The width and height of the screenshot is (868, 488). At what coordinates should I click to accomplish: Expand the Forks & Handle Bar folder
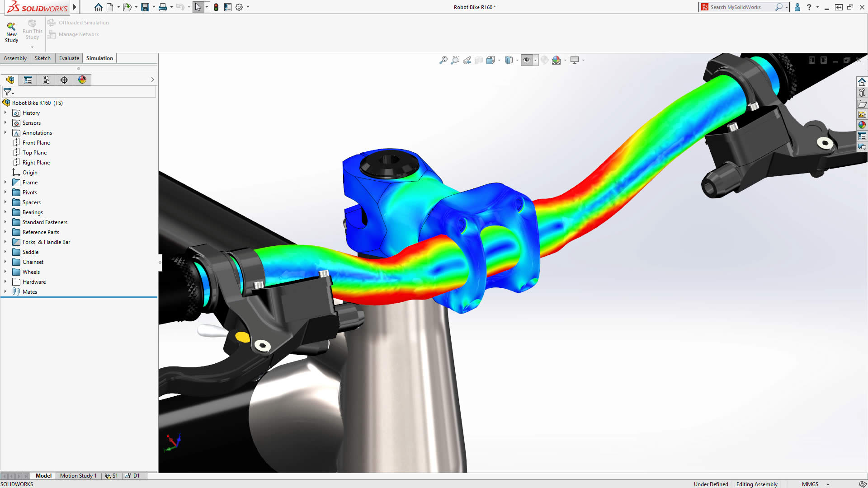pyautogui.click(x=6, y=242)
